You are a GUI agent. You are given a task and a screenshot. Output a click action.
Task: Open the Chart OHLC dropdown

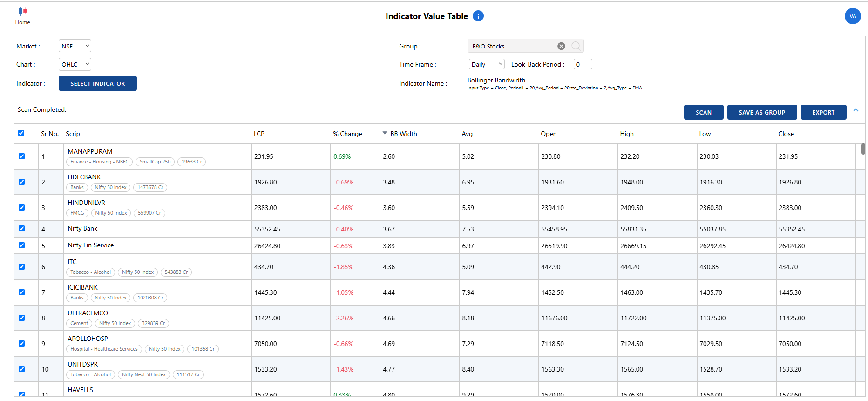coord(75,64)
